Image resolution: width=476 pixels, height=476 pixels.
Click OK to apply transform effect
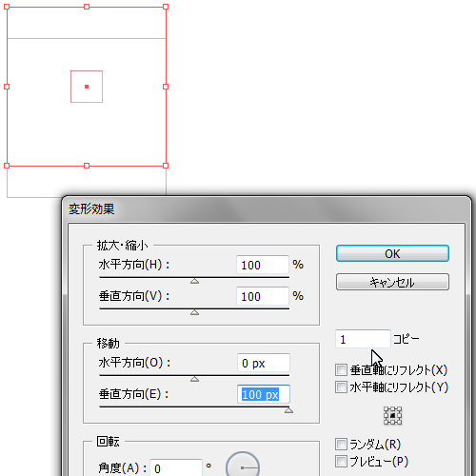pos(392,253)
